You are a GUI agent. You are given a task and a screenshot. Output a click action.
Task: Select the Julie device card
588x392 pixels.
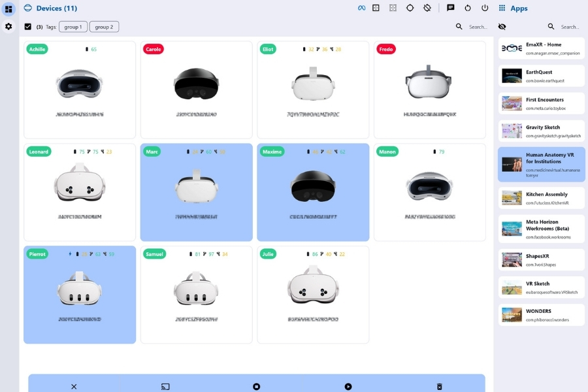point(313,295)
